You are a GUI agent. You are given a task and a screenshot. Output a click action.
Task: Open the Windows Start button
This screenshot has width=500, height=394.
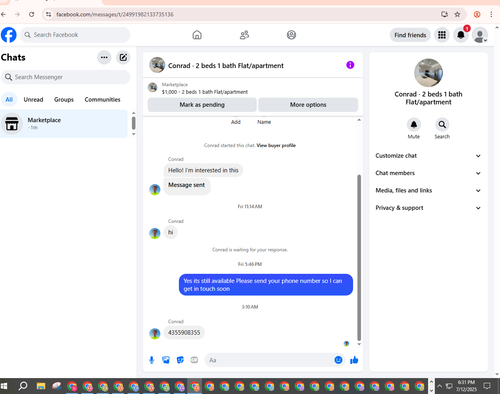[x=4, y=386]
